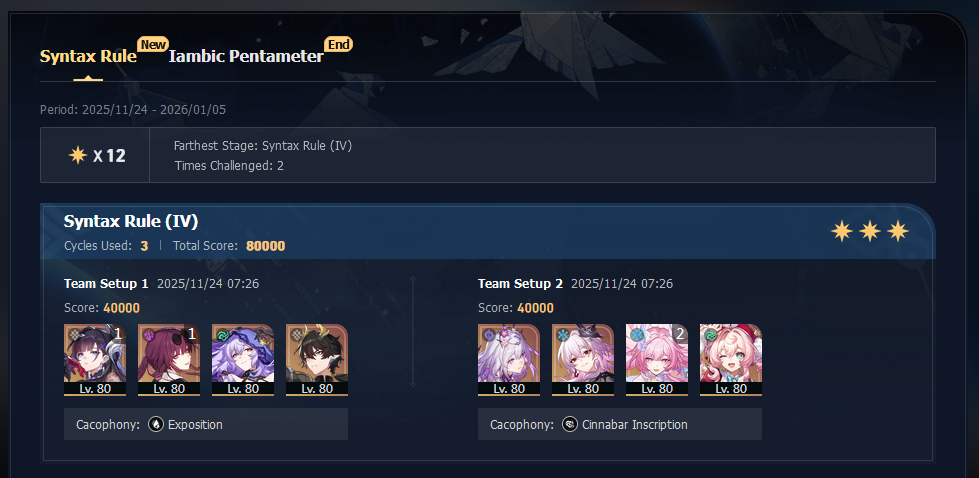The width and height of the screenshot is (979, 478).
Task: Select the pink-haired eidolon 2 character portrait
Action: pos(657,360)
